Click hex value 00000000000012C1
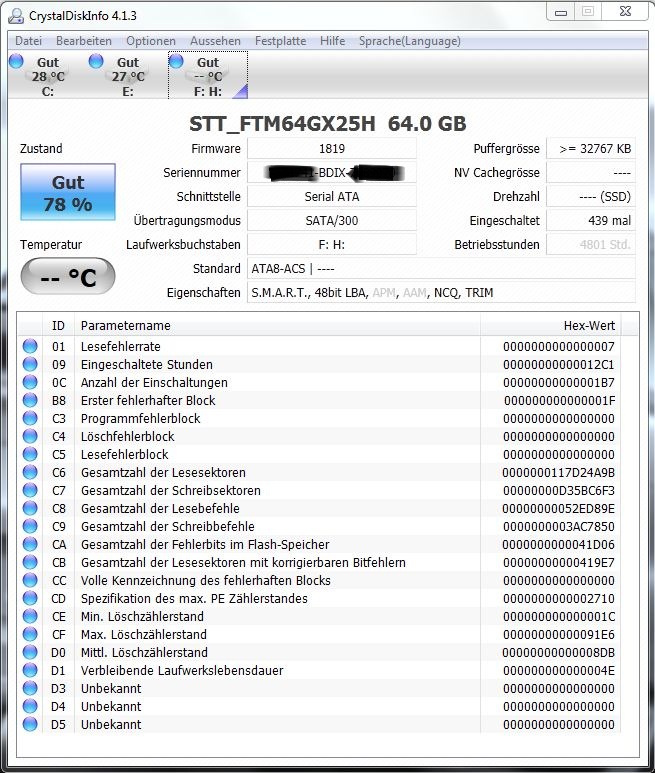 point(559,364)
